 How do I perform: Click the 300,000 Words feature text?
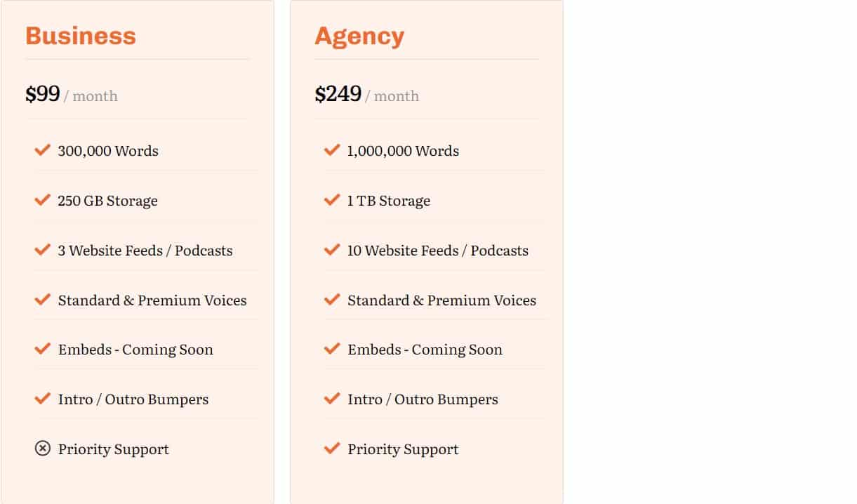click(108, 151)
